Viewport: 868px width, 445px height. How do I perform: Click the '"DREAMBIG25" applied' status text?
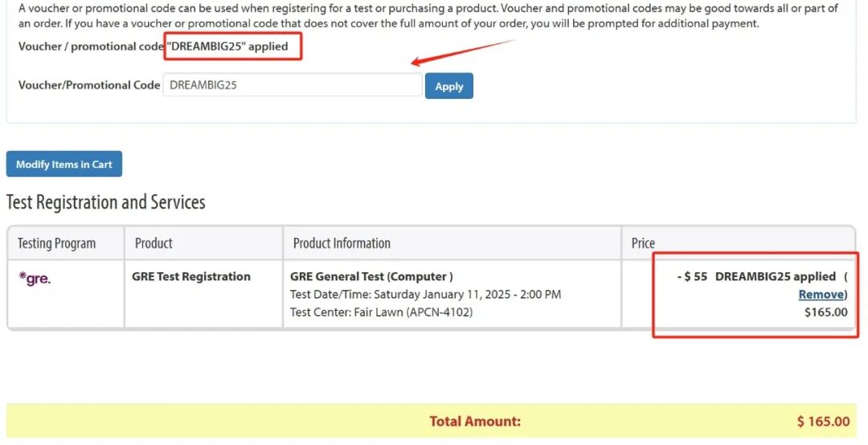227,47
